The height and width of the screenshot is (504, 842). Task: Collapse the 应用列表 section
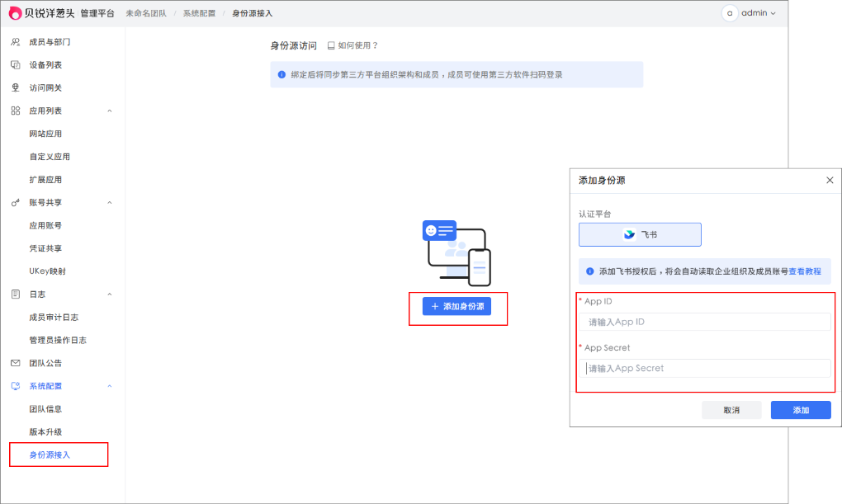click(x=108, y=110)
